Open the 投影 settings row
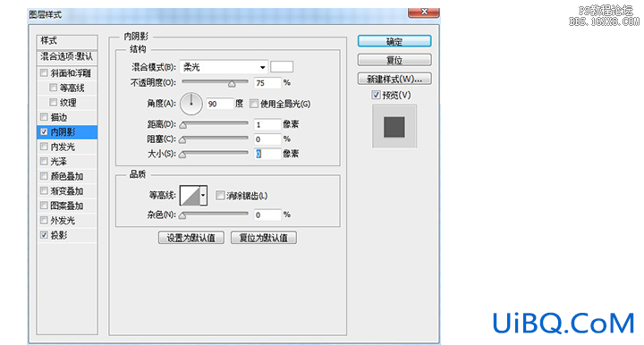 pos(67,235)
